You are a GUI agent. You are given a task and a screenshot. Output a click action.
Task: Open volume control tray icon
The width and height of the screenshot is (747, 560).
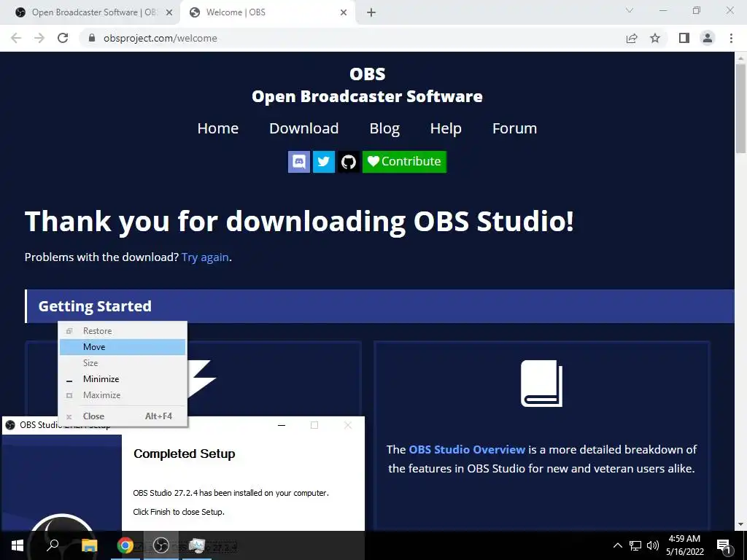[653, 545]
